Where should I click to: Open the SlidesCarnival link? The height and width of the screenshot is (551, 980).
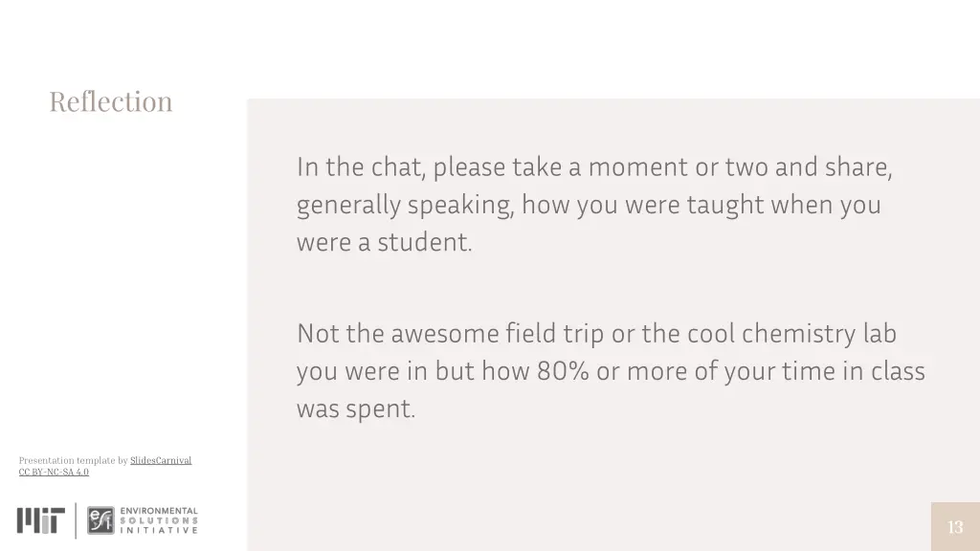click(x=161, y=460)
